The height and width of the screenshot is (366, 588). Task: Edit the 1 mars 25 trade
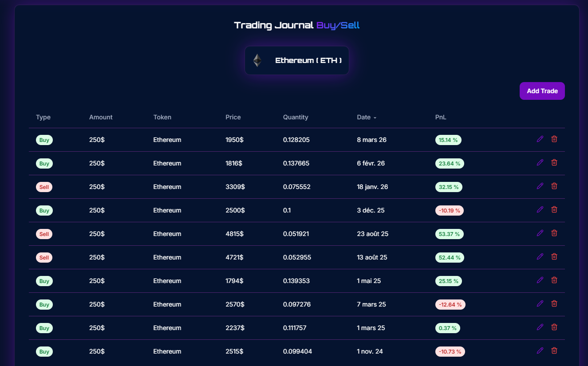(x=540, y=327)
